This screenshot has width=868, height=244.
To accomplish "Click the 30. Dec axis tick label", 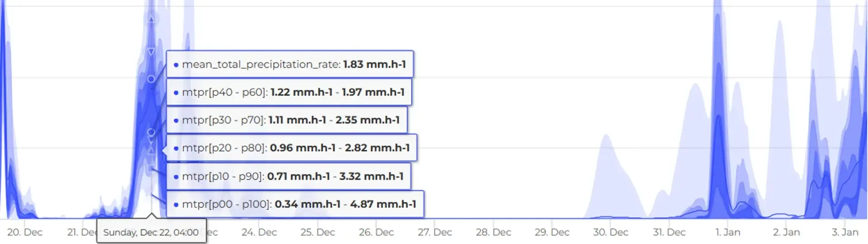I will click(610, 232).
